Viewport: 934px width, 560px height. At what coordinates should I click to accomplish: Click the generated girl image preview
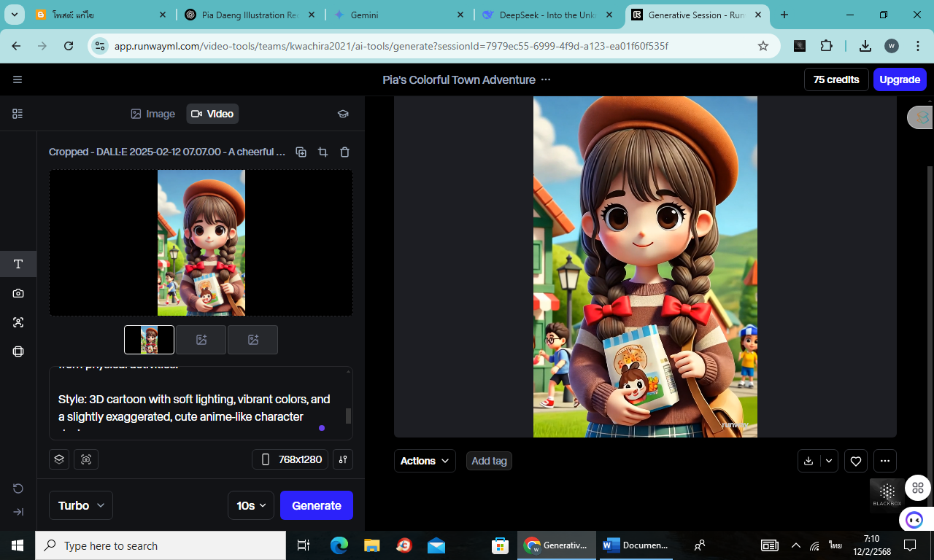[x=645, y=267]
